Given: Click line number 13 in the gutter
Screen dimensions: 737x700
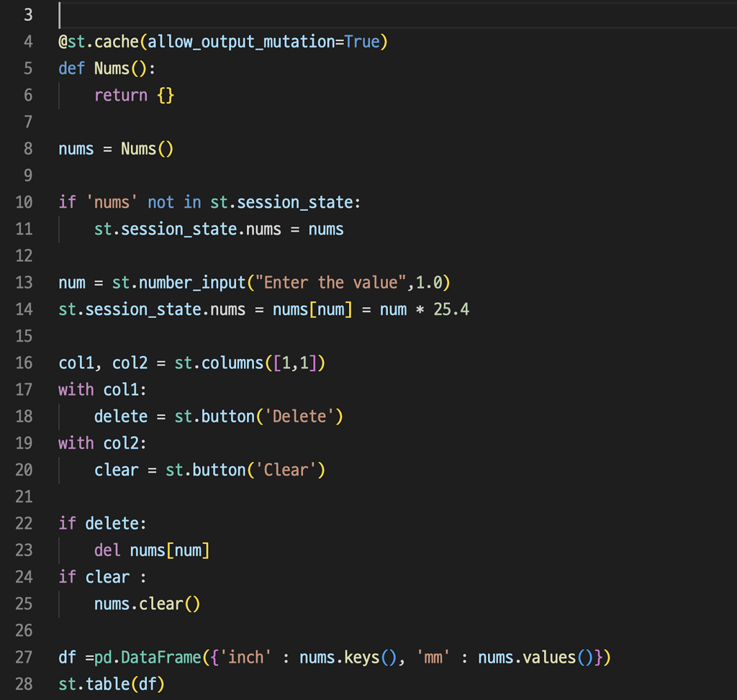Looking at the screenshot, I should [x=24, y=282].
